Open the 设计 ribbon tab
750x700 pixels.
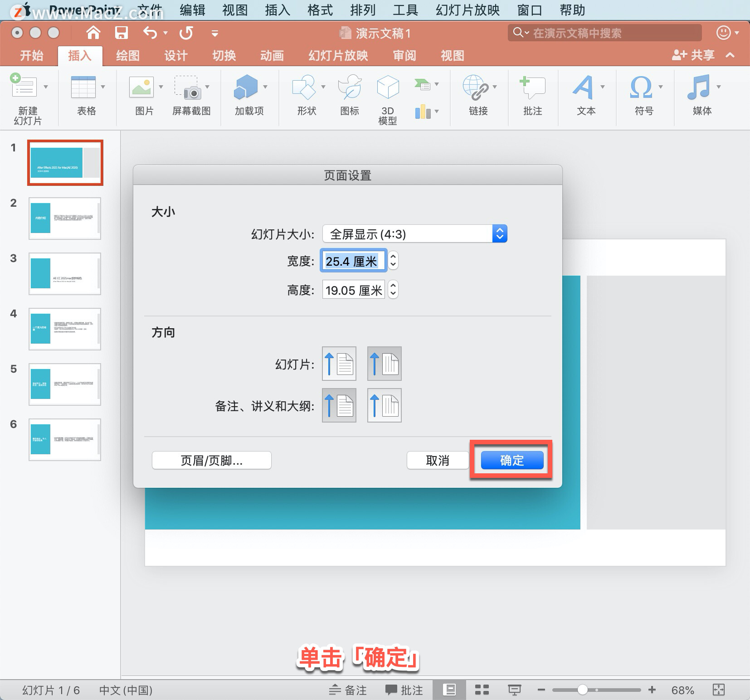176,55
